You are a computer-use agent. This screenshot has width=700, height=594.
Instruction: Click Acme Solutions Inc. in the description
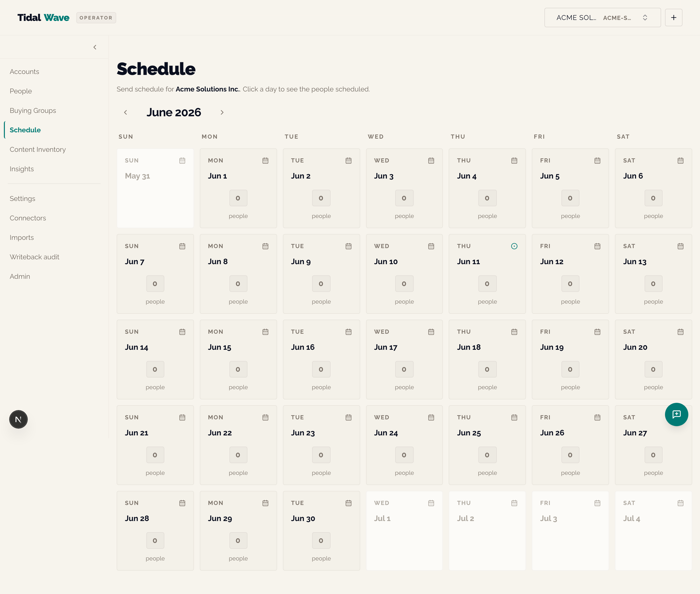click(208, 89)
